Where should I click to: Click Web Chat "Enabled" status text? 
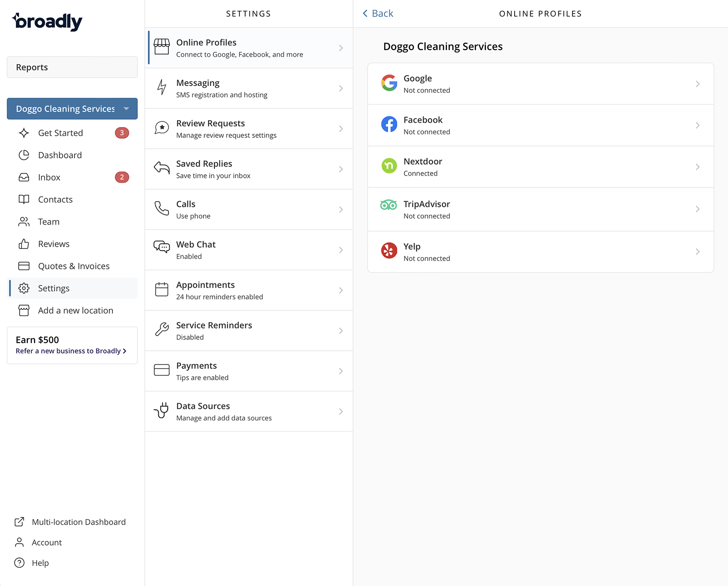click(189, 256)
